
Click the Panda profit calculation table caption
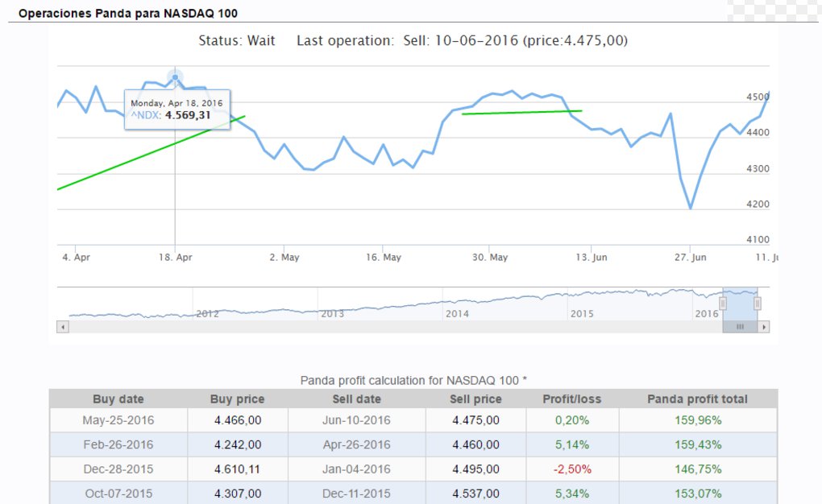point(413,380)
